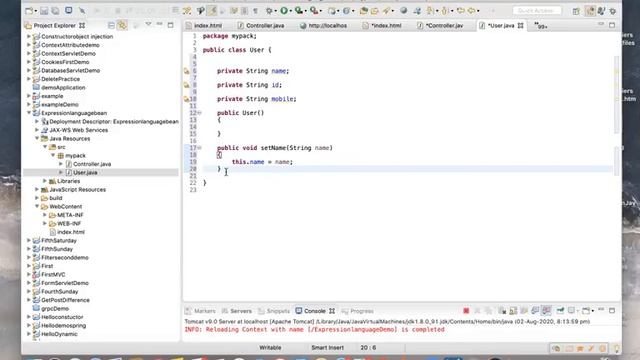Viewport: 640px width, 360px height.
Task: Click the Debug bug toolbar icon
Action: click(x=269, y=11)
